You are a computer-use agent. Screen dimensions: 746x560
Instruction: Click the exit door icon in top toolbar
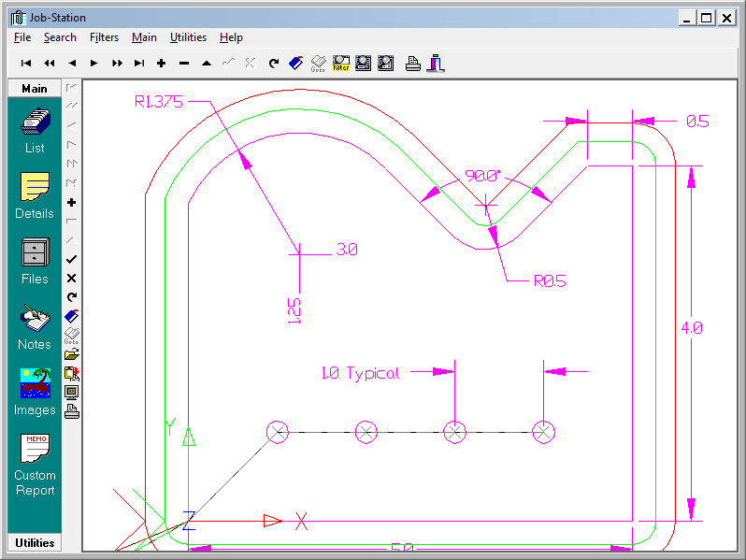436,64
